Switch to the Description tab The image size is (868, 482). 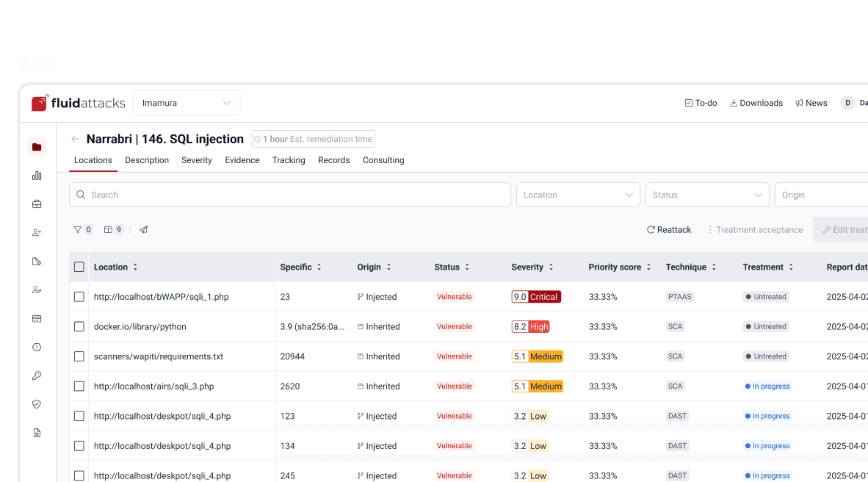pyautogui.click(x=147, y=160)
